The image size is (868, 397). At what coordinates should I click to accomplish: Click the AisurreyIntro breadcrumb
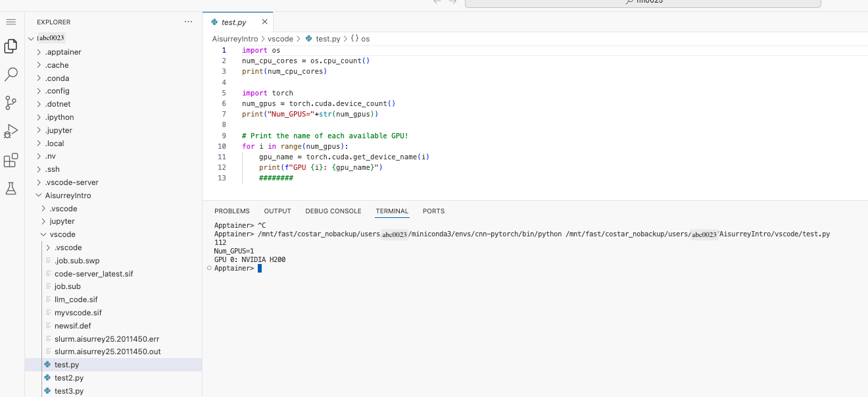click(235, 39)
